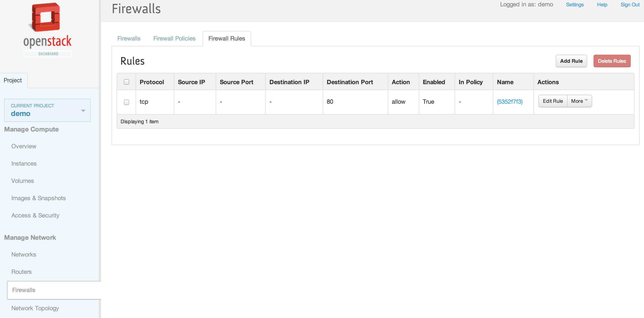Tick the select-all rules checkbox in header
Viewport: 644px width, 318px height.
(127, 82)
